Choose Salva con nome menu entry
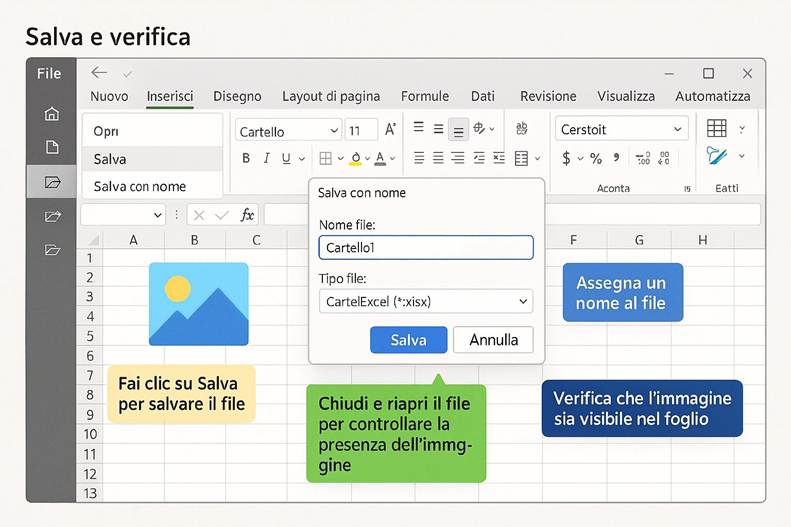The image size is (791, 527). 152,187
